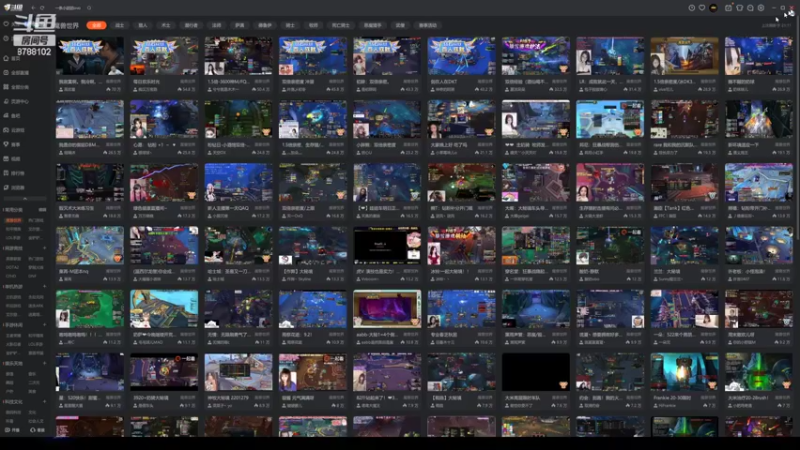Open the task icon with the red dot
Screen dimensions: 800x450
(x=729, y=8)
